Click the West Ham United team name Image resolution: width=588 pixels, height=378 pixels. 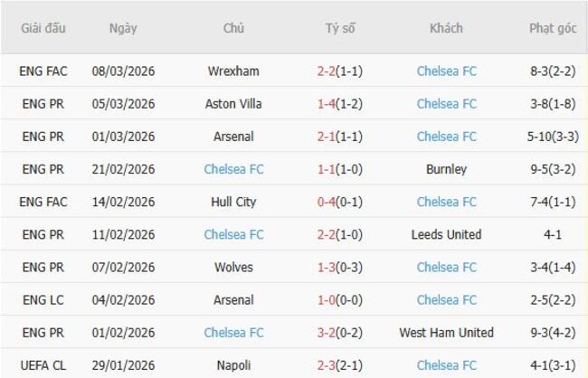coord(446,333)
